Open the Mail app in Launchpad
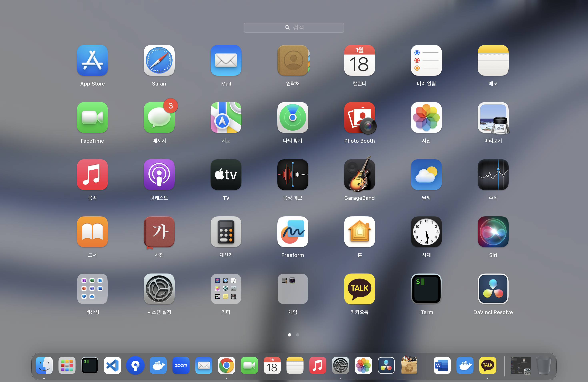 click(226, 60)
